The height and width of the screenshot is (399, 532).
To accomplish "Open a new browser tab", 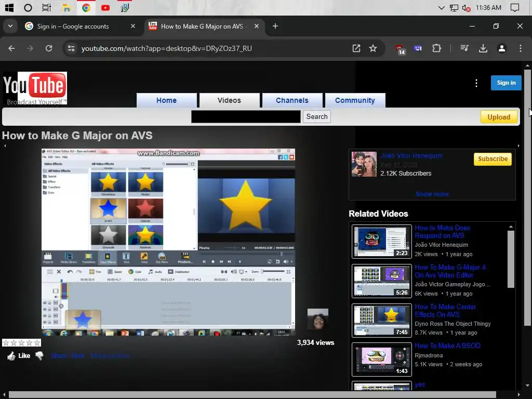I will pyautogui.click(x=275, y=26).
